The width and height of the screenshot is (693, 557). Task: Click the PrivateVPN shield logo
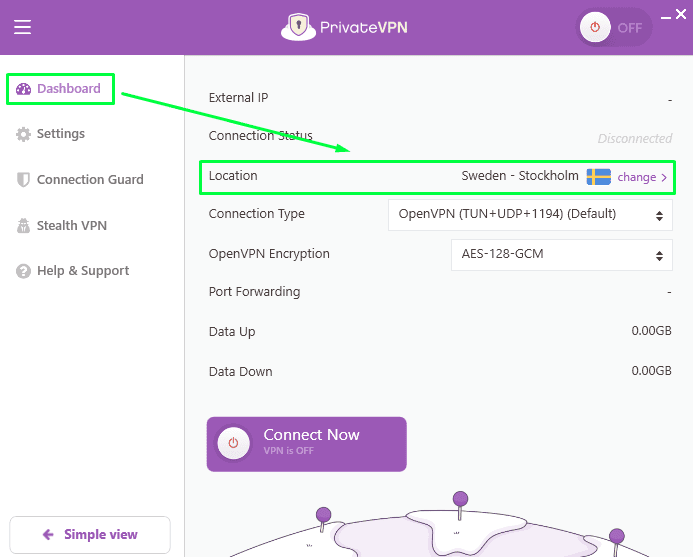[298, 27]
